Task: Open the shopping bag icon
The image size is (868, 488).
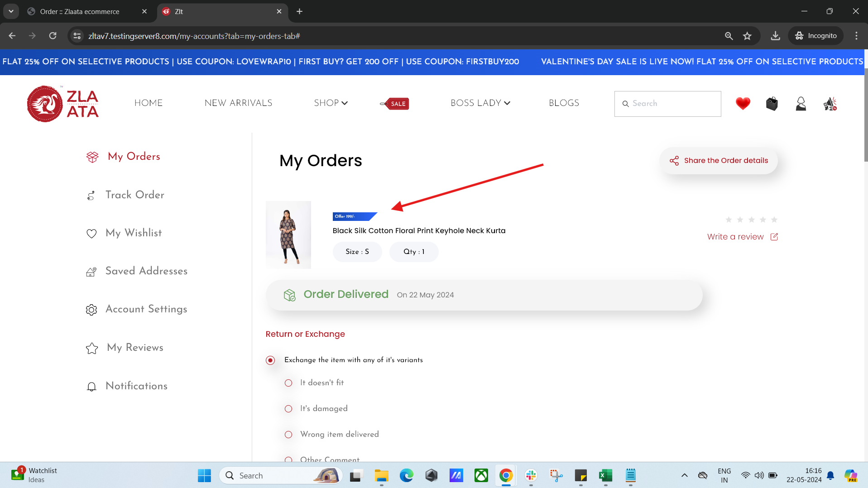Action: click(772, 103)
